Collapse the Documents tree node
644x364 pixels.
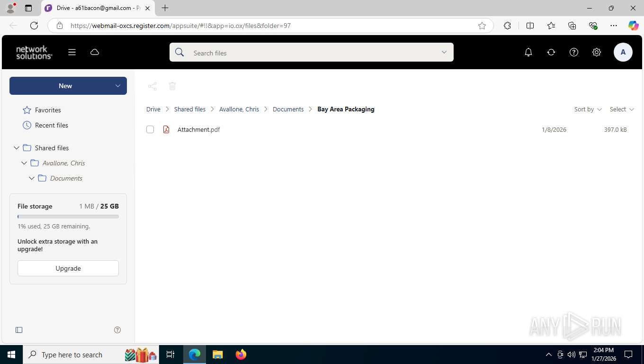(32, 178)
